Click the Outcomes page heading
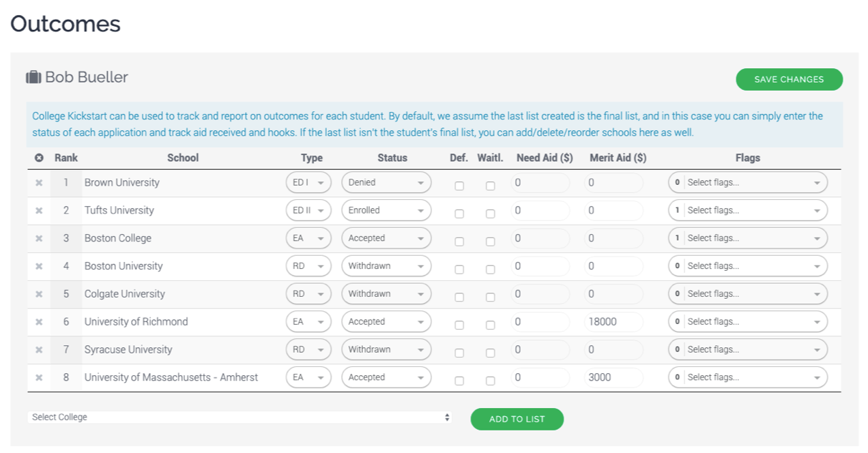Screen dimensions: 868x453 click(66, 24)
